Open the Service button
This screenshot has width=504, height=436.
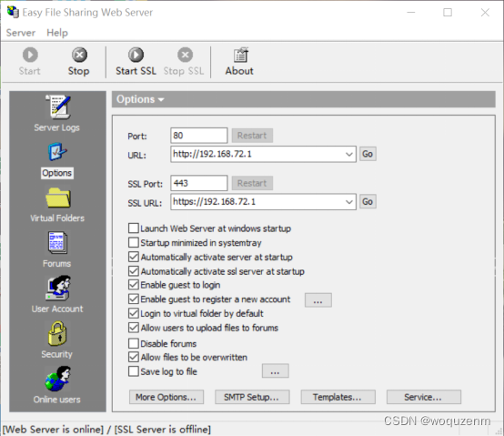pos(424,397)
